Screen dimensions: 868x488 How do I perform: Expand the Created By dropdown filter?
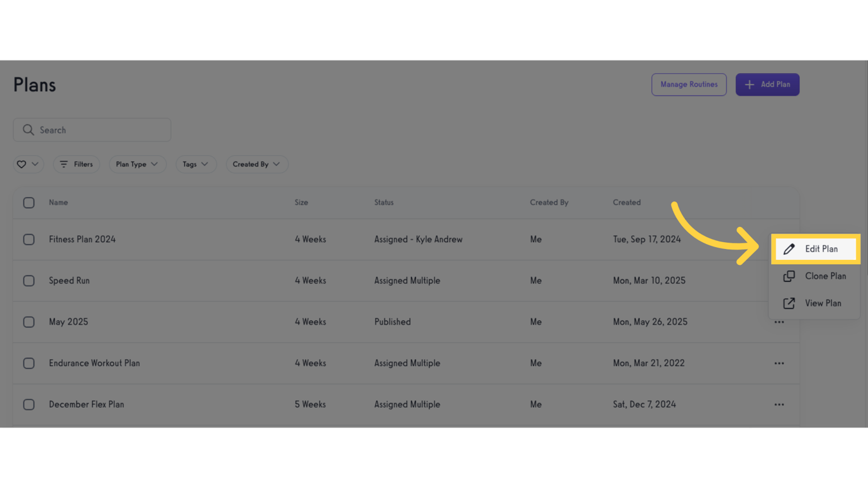click(257, 165)
